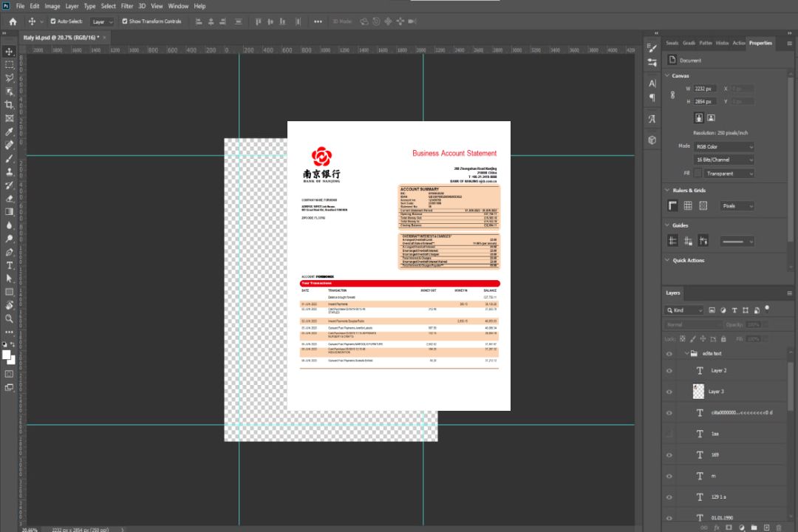Open the Pixels ruler units dropdown

(737, 205)
